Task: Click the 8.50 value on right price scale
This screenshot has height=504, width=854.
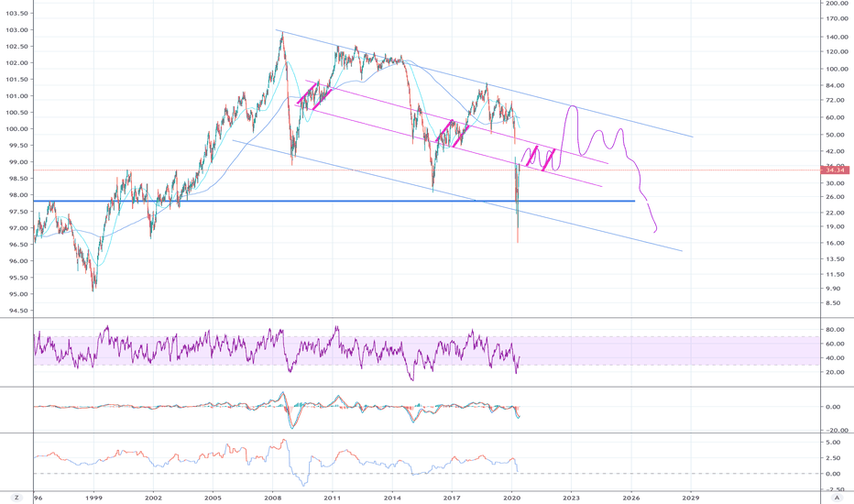Action: coord(833,303)
